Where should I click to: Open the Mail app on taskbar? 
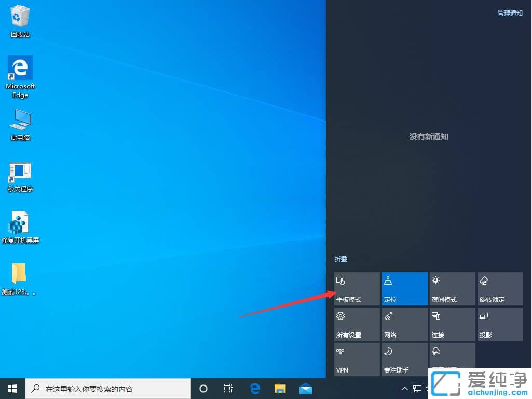[x=306, y=389]
